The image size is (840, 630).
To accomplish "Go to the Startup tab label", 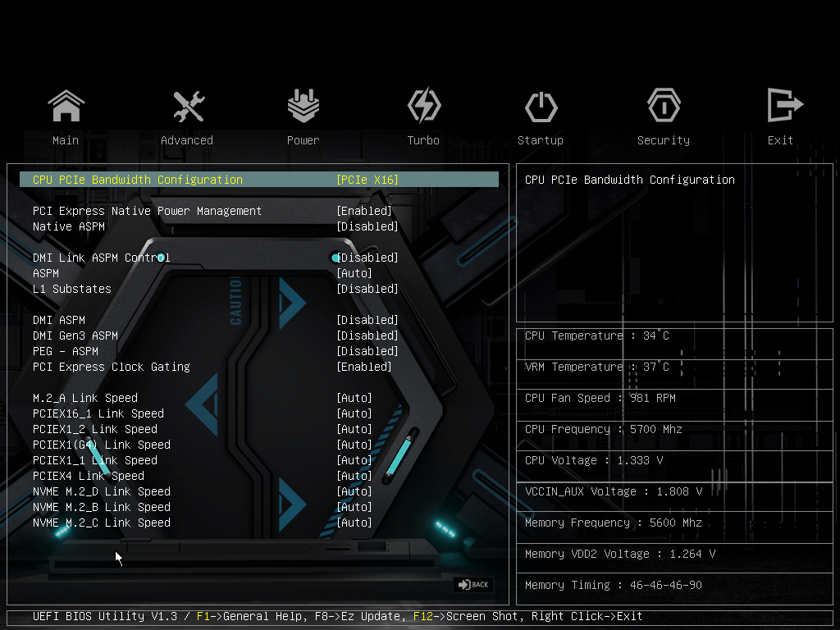I will 541,140.
